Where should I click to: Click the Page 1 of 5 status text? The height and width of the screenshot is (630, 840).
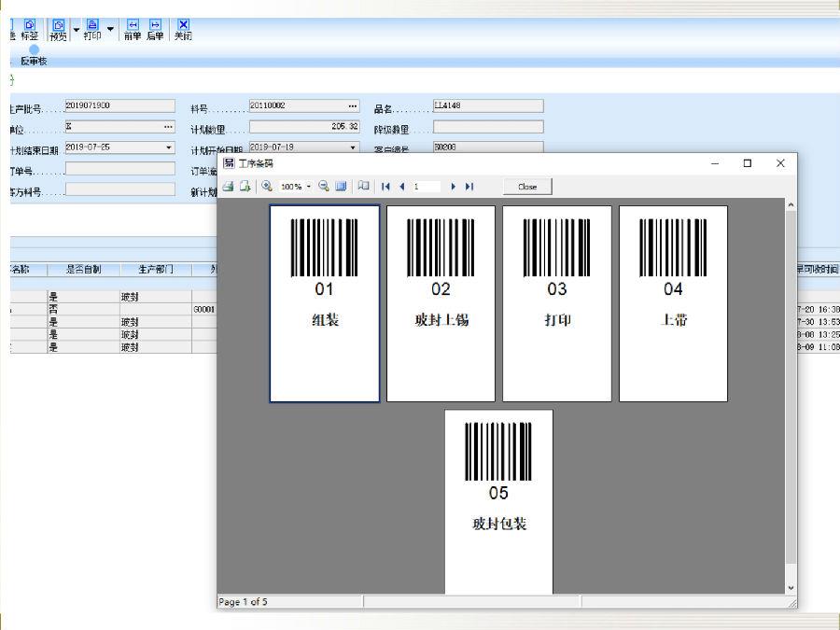click(x=243, y=602)
